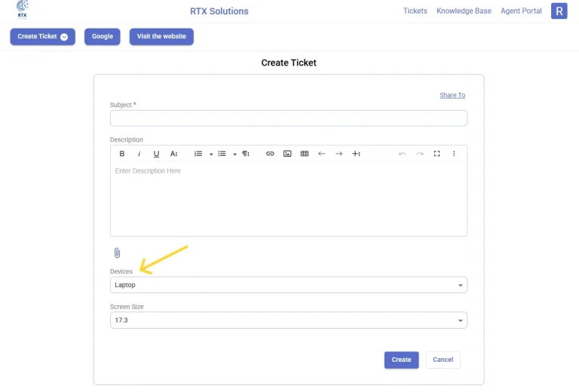
Task: Open the user avatar R menu
Action: coord(559,11)
